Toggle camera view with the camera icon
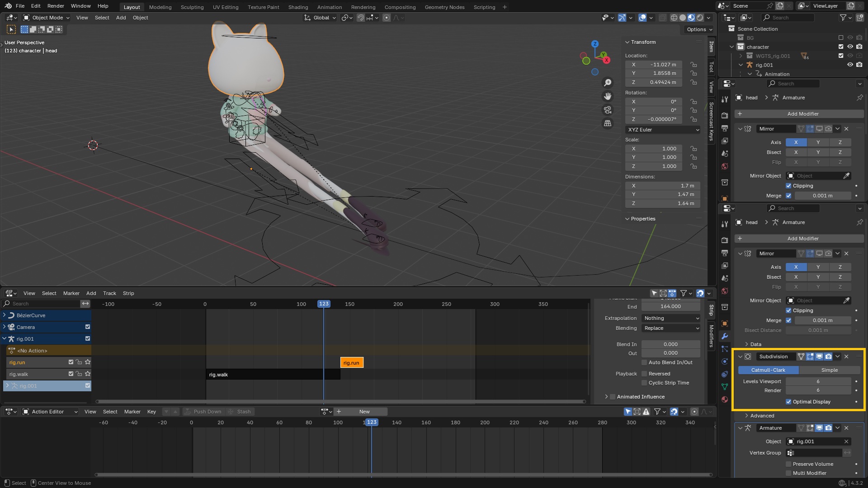This screenshot has height=488, width=868. [x=608, y=110]
